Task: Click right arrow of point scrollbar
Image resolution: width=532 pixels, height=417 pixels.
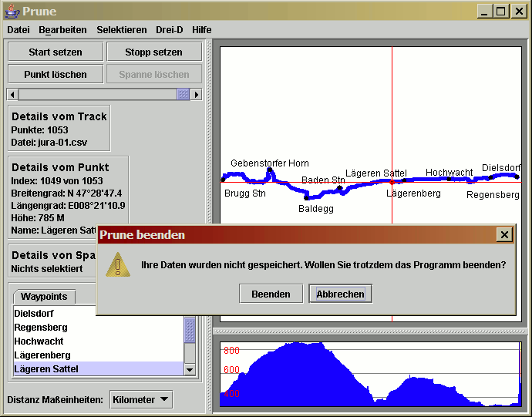Action: [196, 94]
